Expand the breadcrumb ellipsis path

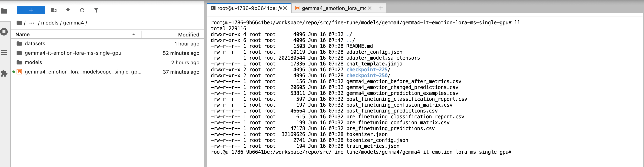32,23
